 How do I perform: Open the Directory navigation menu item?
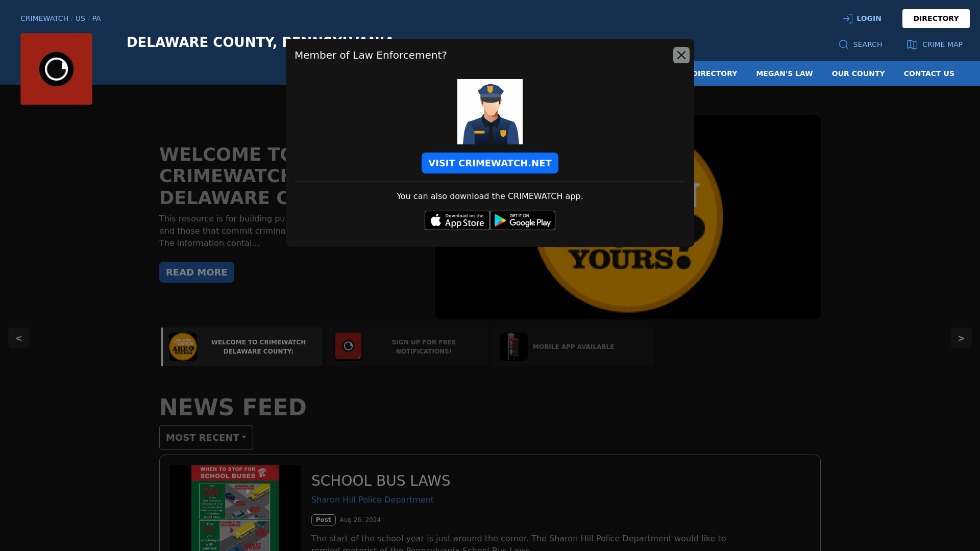pos(716,73)
